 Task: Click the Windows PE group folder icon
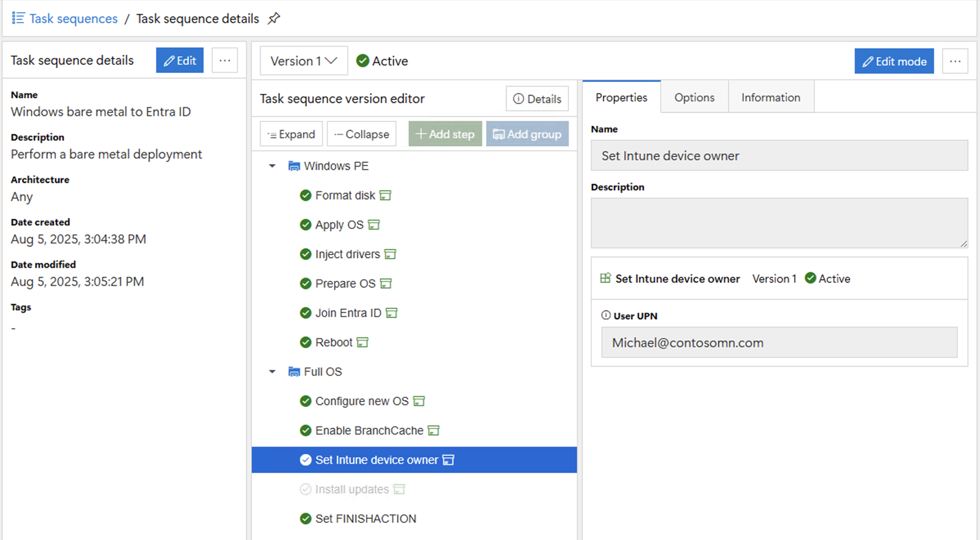click(294, 166)
